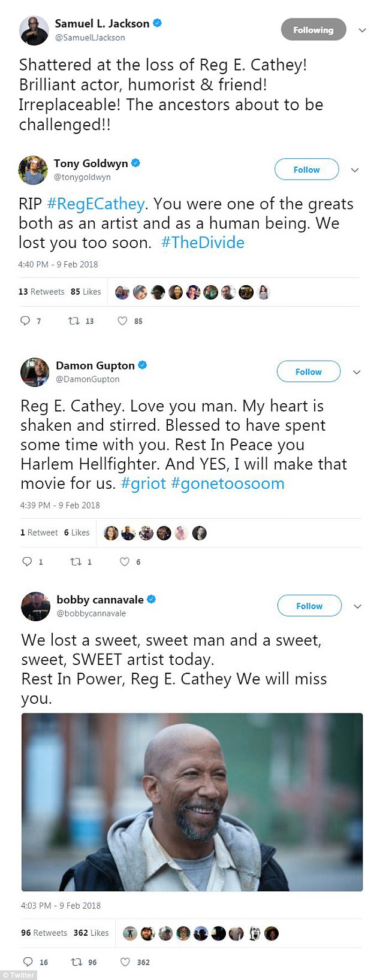The width and height of the screenshot is (380, 980).
Task: Open the #RegECathey hashtag link
Action: (96, 204)
